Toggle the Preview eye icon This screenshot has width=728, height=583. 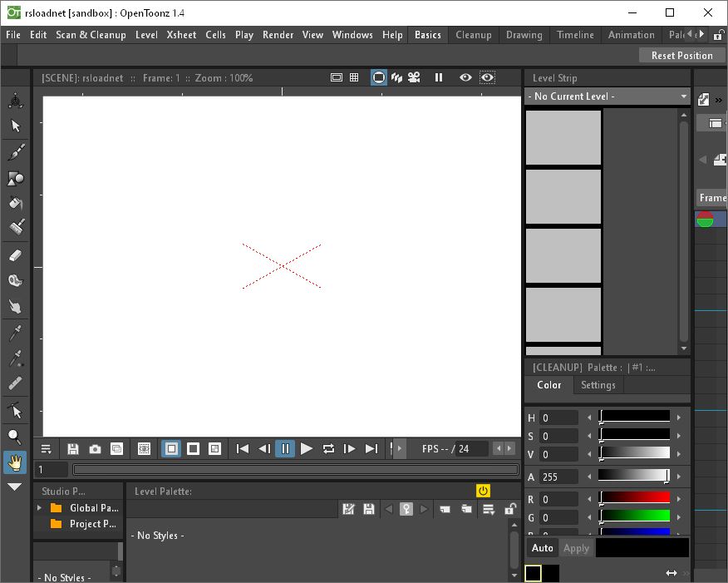point(465,77)
